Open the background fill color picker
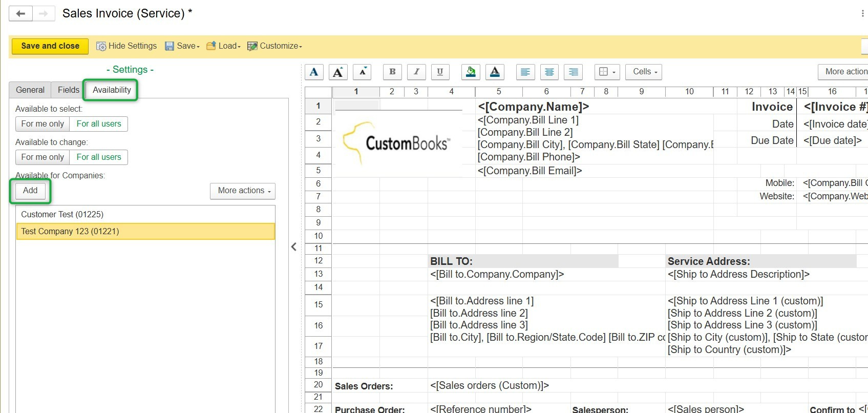 (x=471, y=72)
